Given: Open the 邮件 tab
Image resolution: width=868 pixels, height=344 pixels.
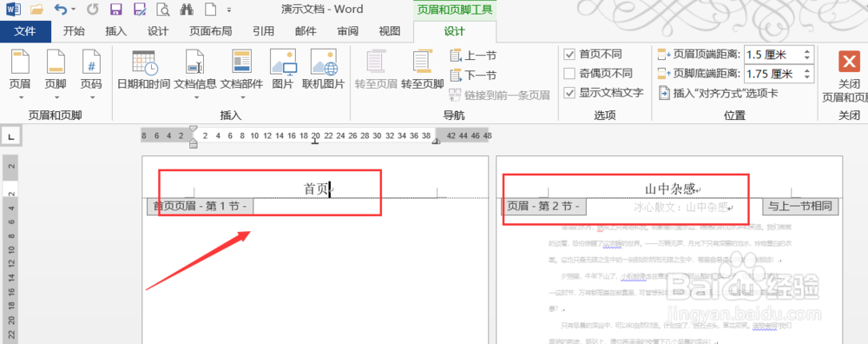Looking at the screenshot, I should (x=306, y=31).
